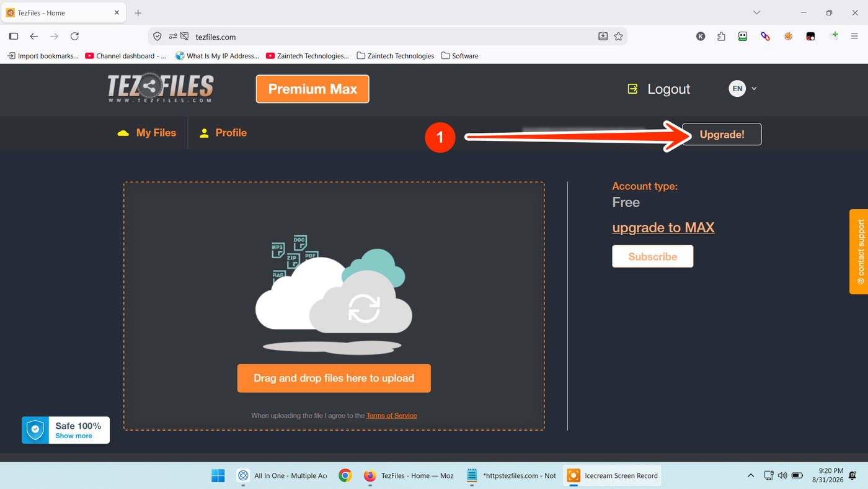
Task: Expand hidden system tray icons
Action: click(751, 476)
